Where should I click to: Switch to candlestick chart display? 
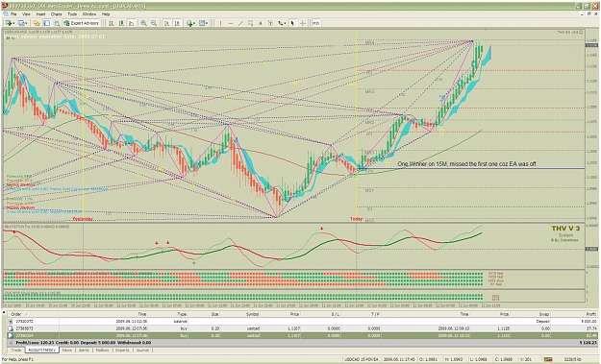click(x=121, y=23)
